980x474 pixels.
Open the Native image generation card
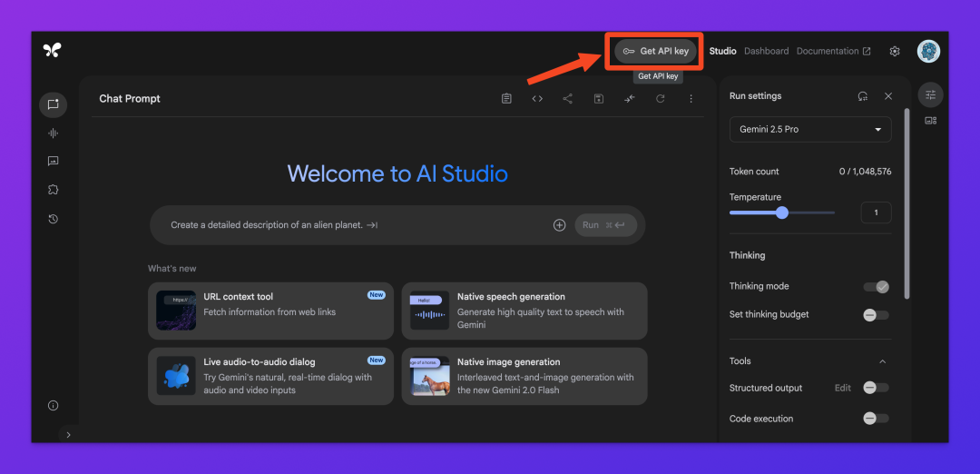(524, 377)
